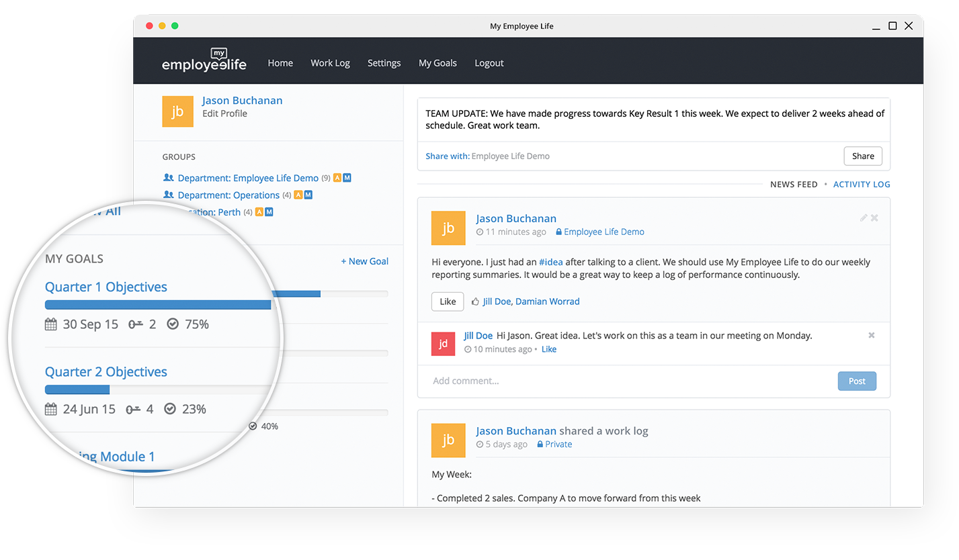Image resolution: width=959 pixels, height=560 pixels.
Task: Open the Quarter 1 Objectives goal
Action: click(x=106, y=287)
